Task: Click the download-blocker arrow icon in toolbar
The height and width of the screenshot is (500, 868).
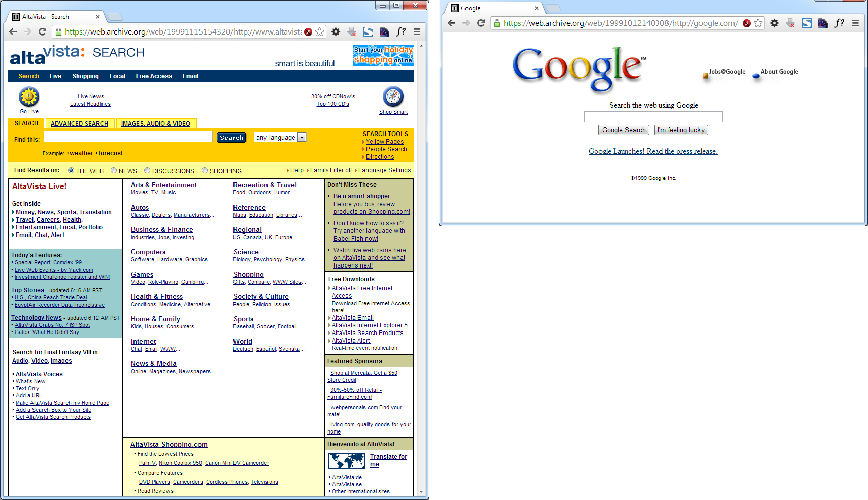Action: (x=352, y=31)
